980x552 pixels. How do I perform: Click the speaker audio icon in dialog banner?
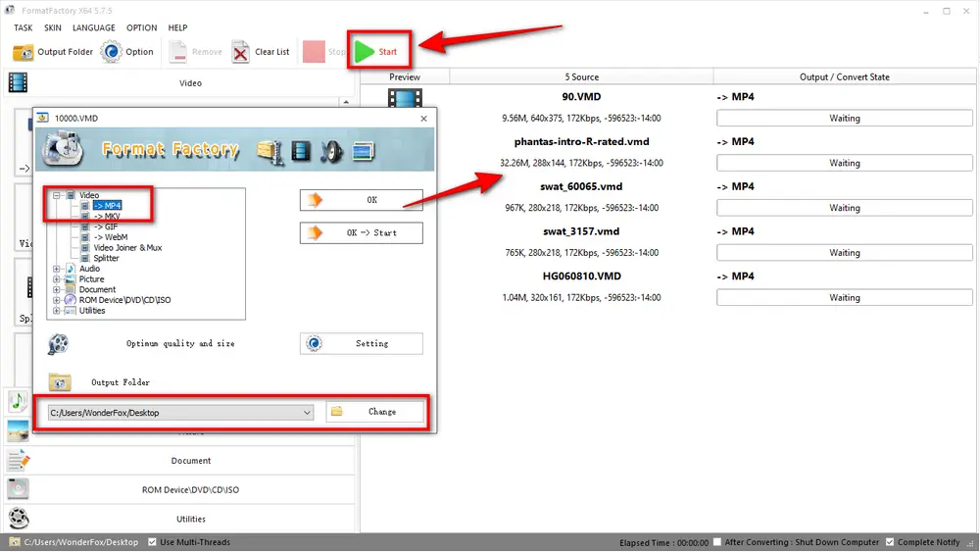point(332,151)
